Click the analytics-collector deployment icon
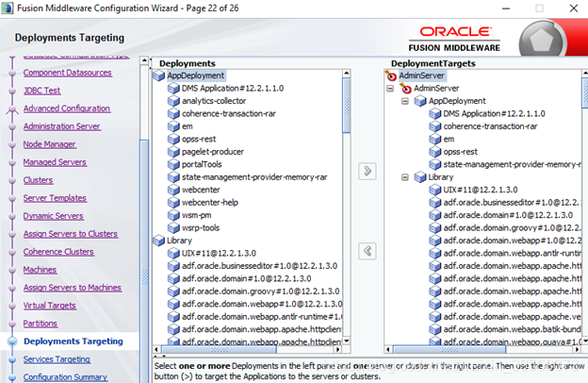588x383 pixels. [x=173, y=101]
